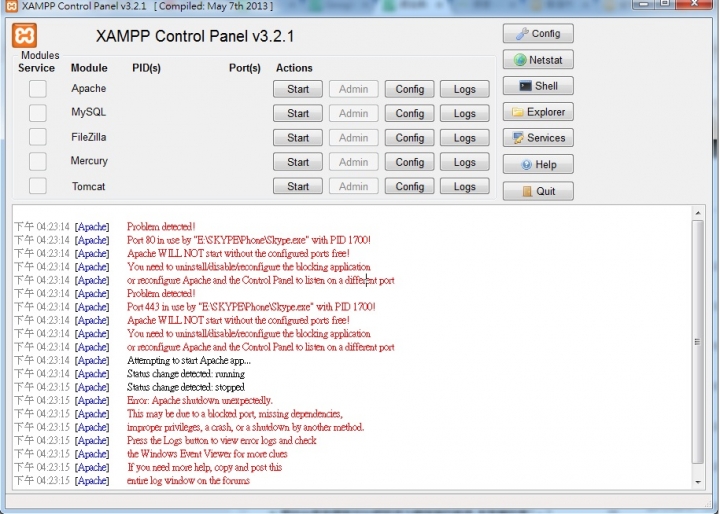This screenshot has height=514, width=720.
Task: Launch the Shell terminal button
Action: (538, 86)
